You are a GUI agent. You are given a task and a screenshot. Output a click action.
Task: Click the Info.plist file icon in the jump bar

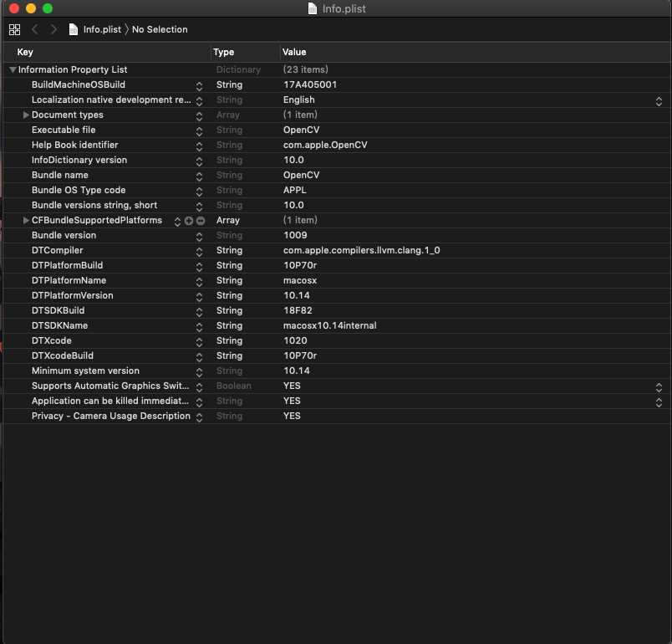74,29
